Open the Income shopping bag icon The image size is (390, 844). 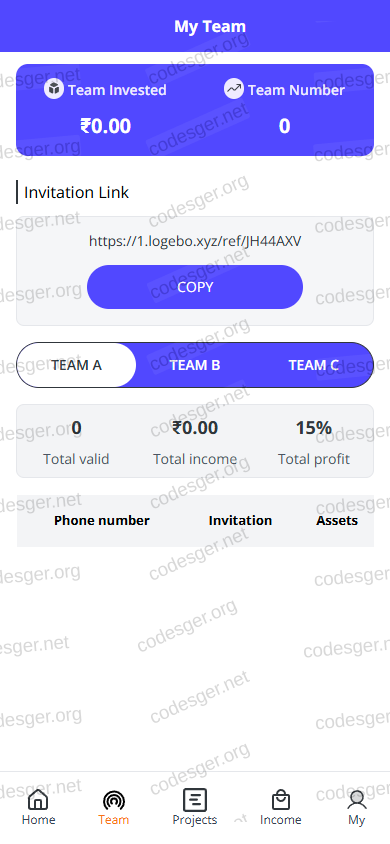pos(280,800)
